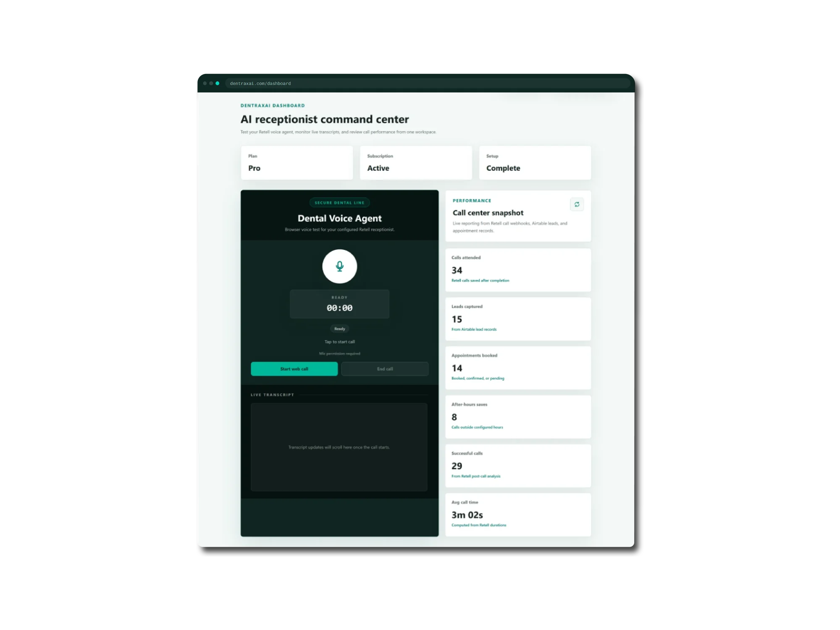Click Retell calls saved after completion text

point(480,281)
